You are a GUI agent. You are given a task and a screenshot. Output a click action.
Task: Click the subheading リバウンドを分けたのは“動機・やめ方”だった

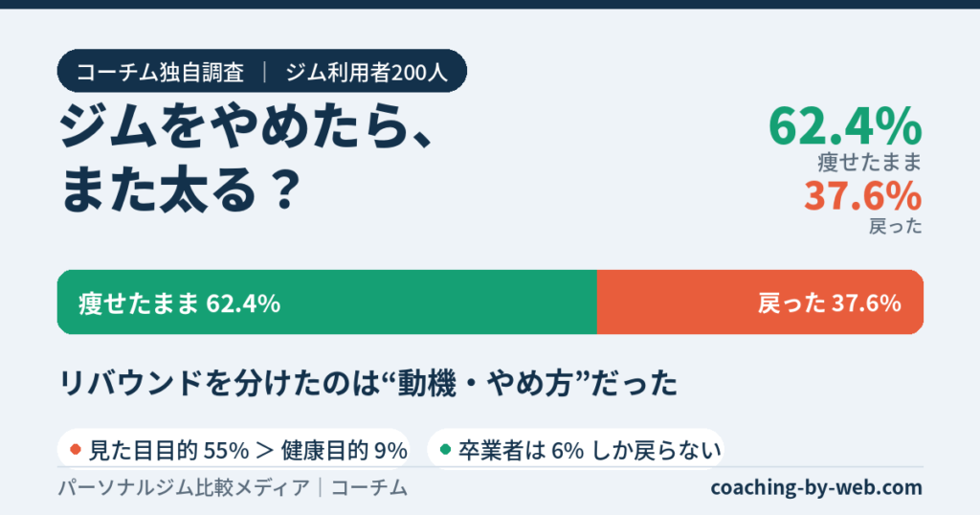tap(368, 383)
